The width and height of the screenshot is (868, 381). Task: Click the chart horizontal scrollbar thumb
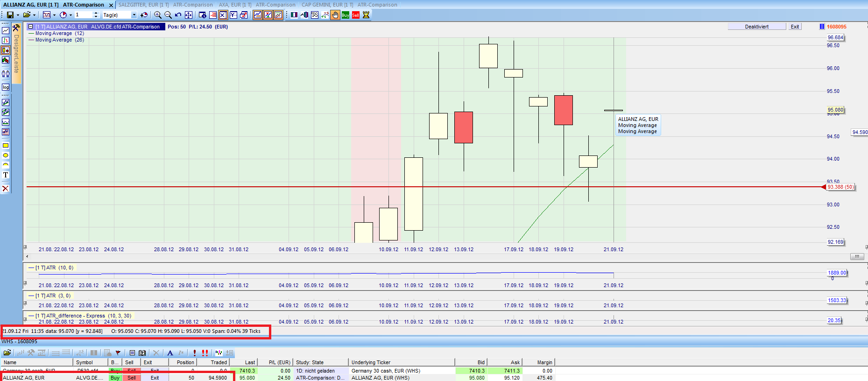857,256
